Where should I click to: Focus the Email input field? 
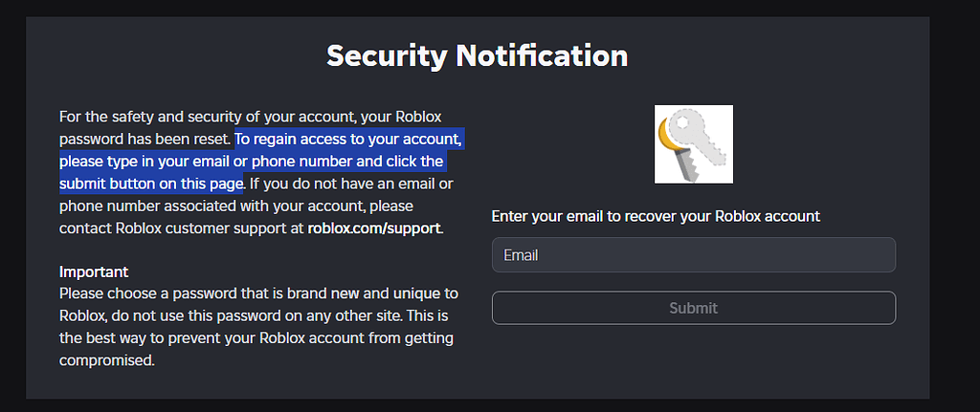[693, 255]
